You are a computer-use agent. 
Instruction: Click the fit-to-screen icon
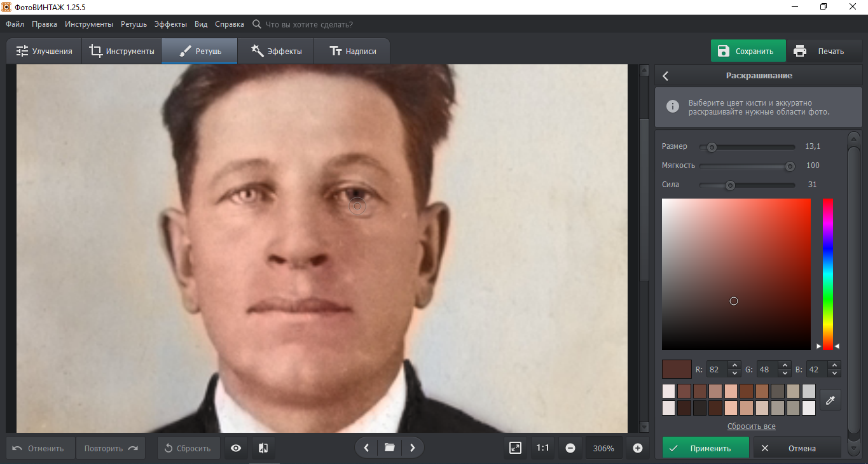coord(516,448)
